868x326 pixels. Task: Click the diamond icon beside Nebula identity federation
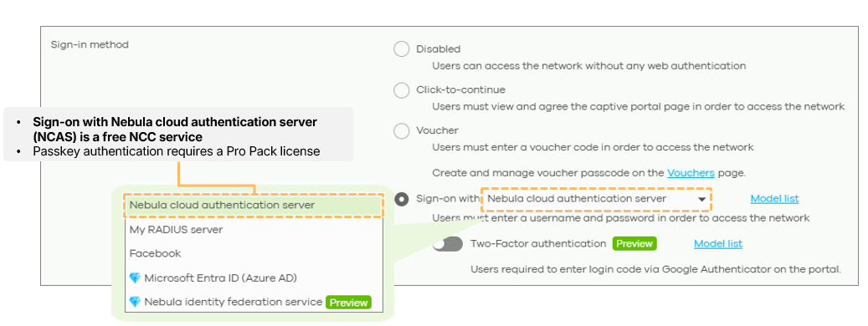[135, 303]
